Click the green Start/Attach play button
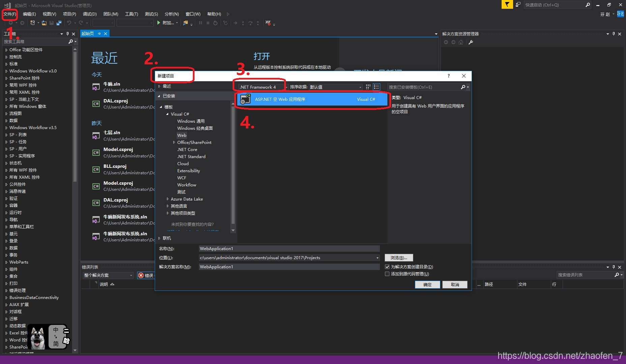This screenshot has height=364, width=626. [x=159, y=23]
